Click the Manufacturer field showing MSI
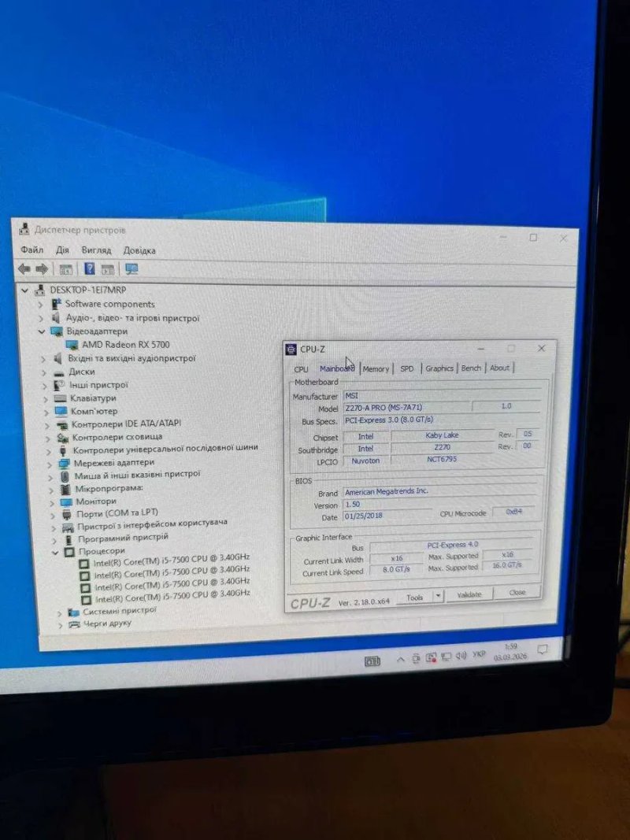 click(442, 396)
